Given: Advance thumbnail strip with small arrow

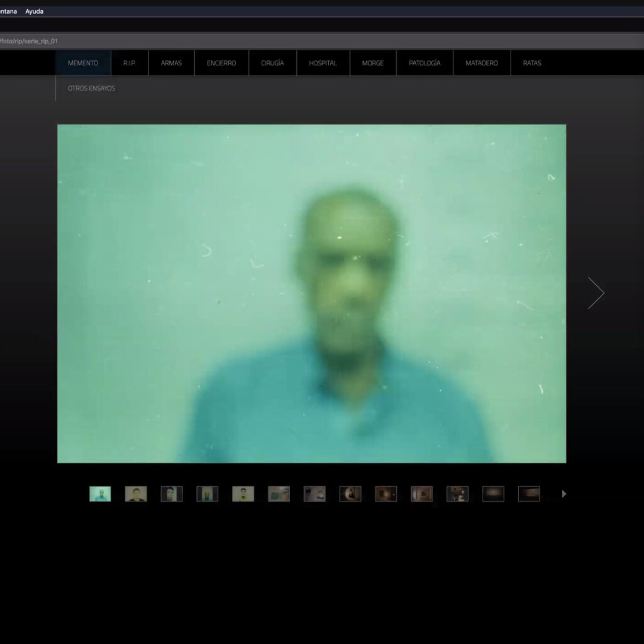Looking at the screenshot, I should tap(564, 494).
